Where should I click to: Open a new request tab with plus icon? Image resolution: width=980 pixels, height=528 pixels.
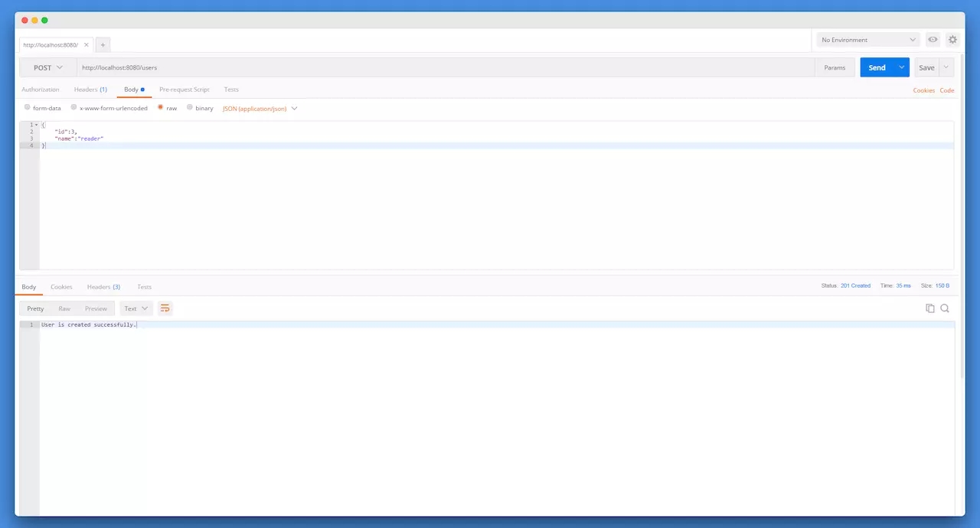point(103,45)
